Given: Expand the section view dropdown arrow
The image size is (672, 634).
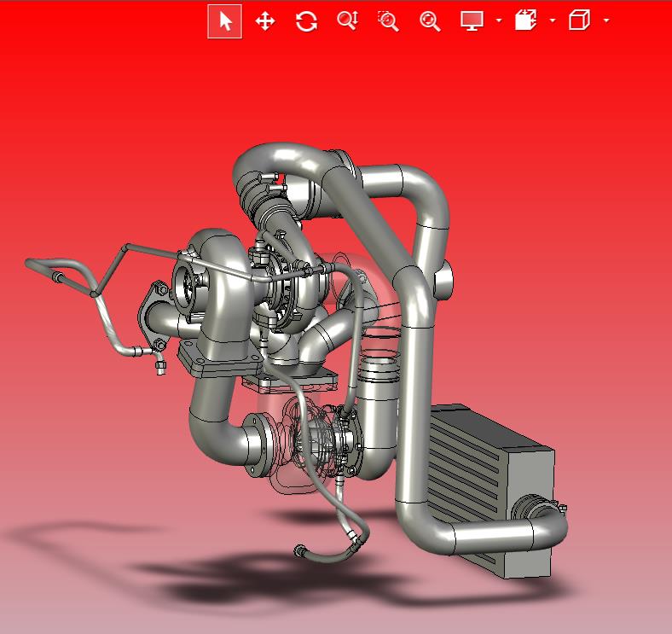Looking at the screenshot, I should 553,20.
